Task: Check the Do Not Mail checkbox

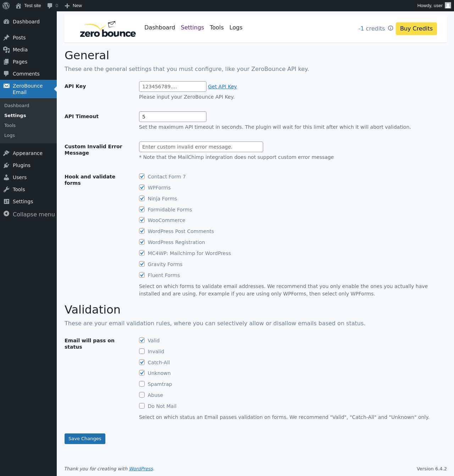Action: click(142, 406)
